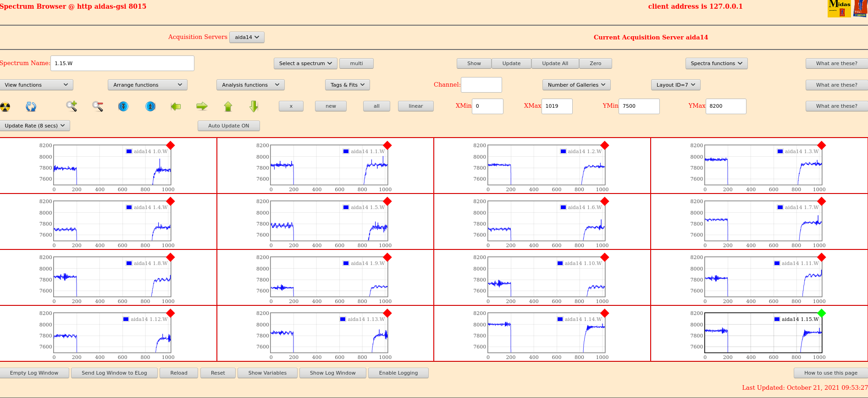Screen dimensions: 868x398
Task: Open the Layout ID=7 dropdown
Action: (x=675, y=85)
